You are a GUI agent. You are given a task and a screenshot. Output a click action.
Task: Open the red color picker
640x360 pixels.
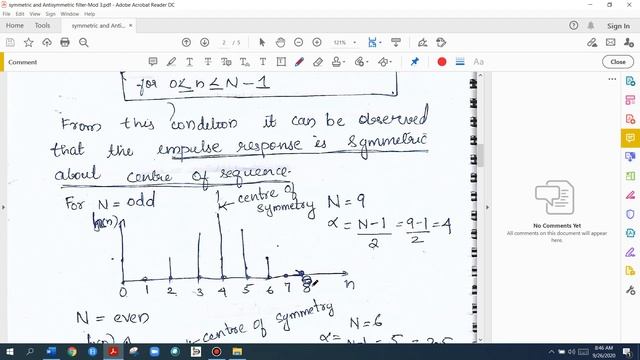(x=442, y=62)
